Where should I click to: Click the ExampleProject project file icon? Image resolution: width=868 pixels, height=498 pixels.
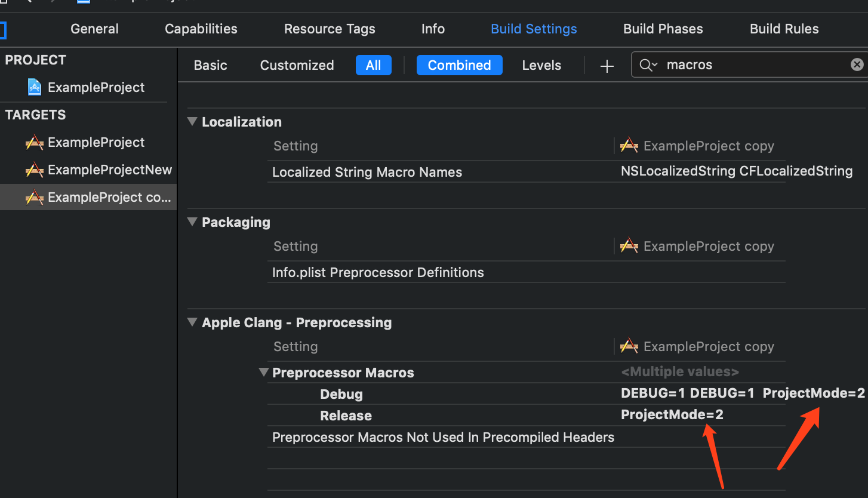35,87
